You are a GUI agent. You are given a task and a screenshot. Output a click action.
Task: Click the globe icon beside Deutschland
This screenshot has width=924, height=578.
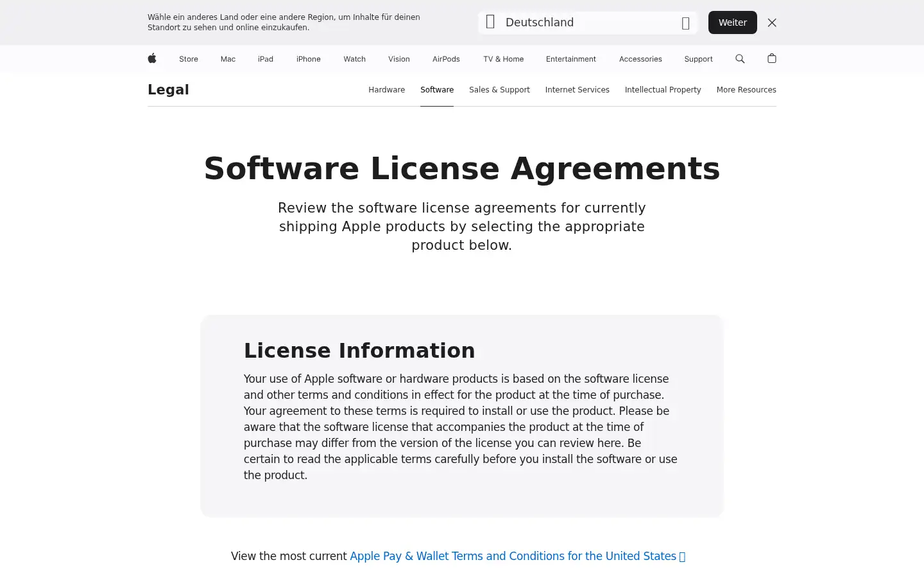(490, 22)
